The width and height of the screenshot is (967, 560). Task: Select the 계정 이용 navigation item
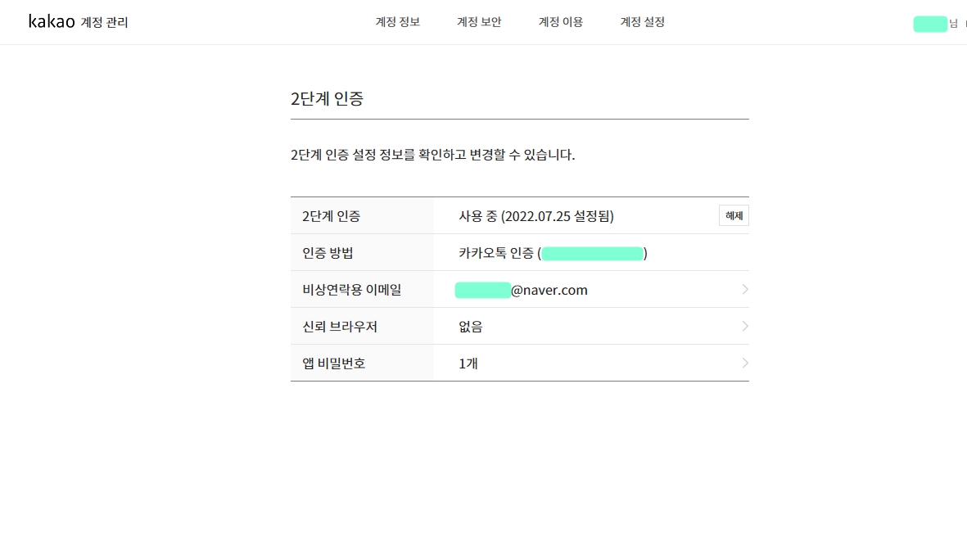coord(560,22)
